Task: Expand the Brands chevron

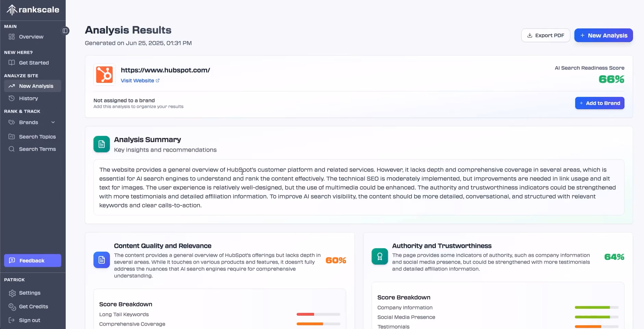Action: click(53, 122)
